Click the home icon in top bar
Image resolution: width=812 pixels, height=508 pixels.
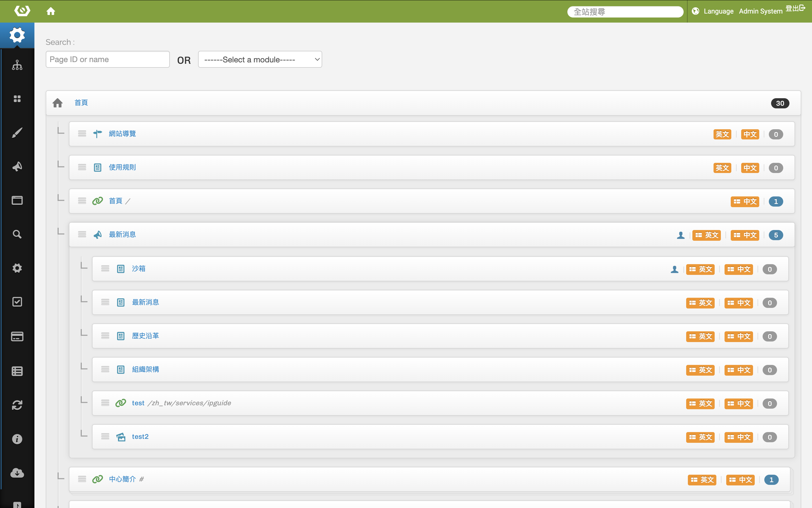tap(51, 11)
